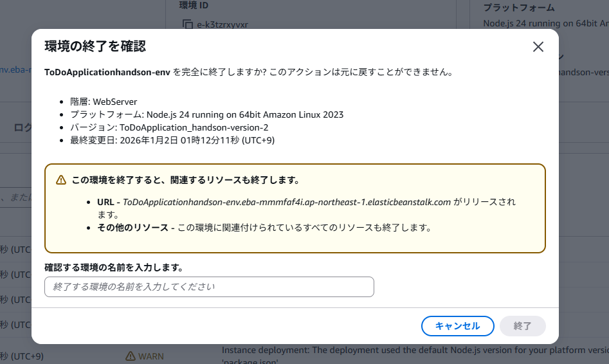Viewport: 609px width, 364px height.
Task: Select the バージョン ToDoApplication_handson-version-2 line
Action: (169, 127)
